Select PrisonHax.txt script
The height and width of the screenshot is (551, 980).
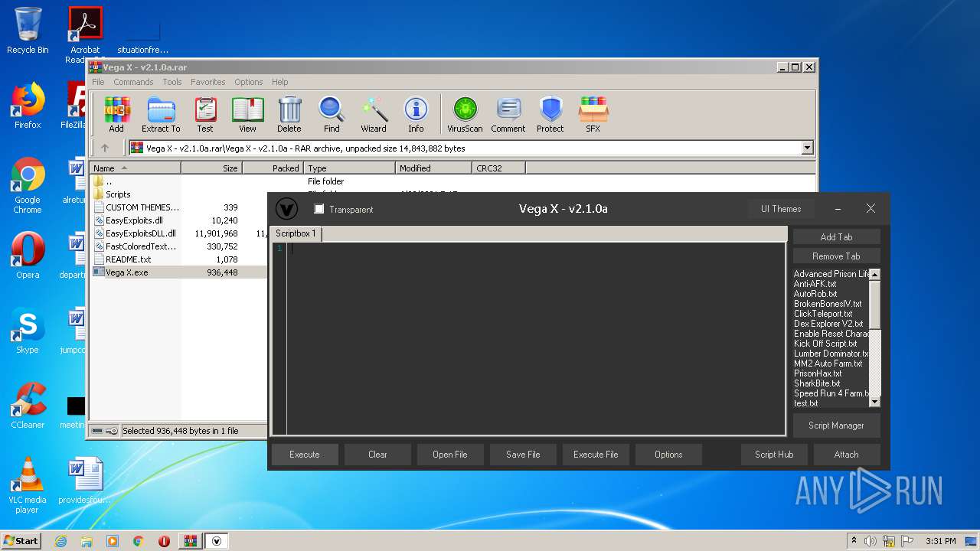(818, 373)
